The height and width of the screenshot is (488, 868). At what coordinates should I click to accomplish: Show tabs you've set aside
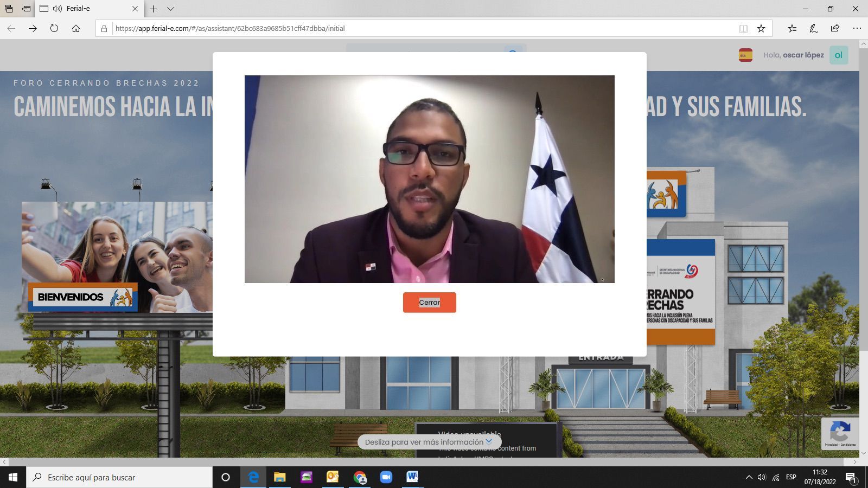[x=8, y=9]
